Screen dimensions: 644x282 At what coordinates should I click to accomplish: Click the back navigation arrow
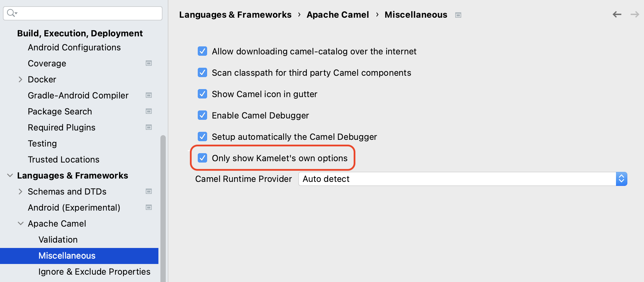[617, 14]
